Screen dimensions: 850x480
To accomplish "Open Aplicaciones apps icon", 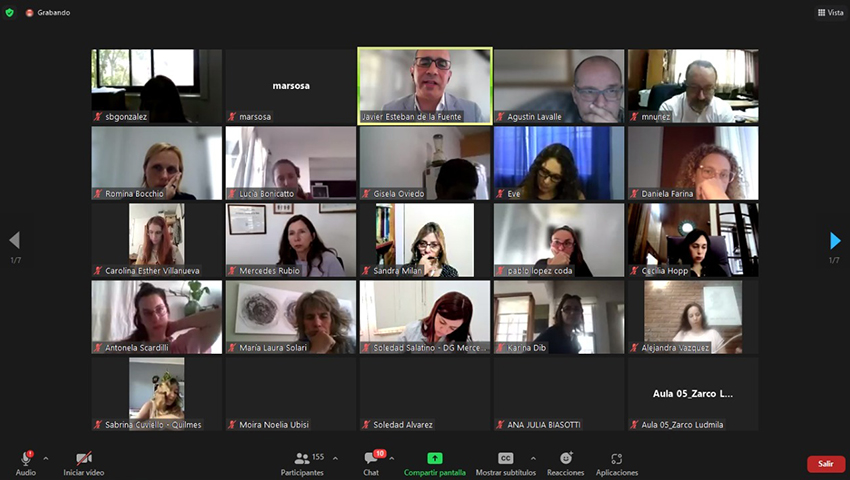I will coord(616,458).
